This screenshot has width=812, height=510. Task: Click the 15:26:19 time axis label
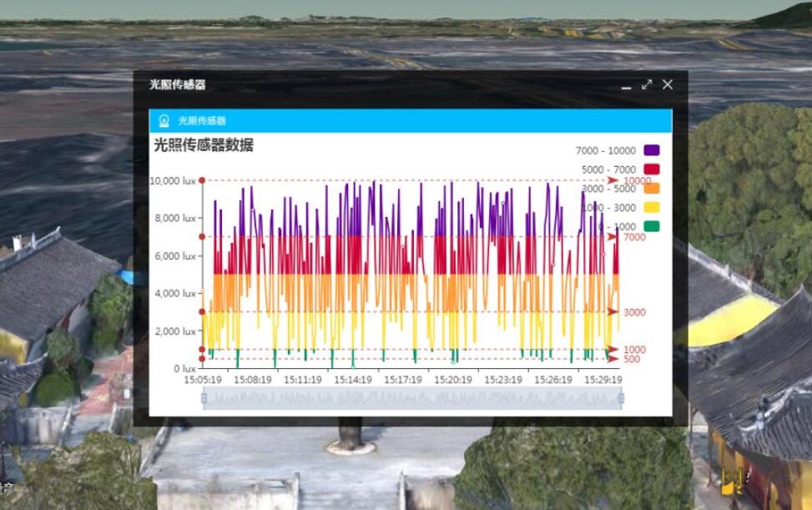pyautogui.click(x=553, y=380)
